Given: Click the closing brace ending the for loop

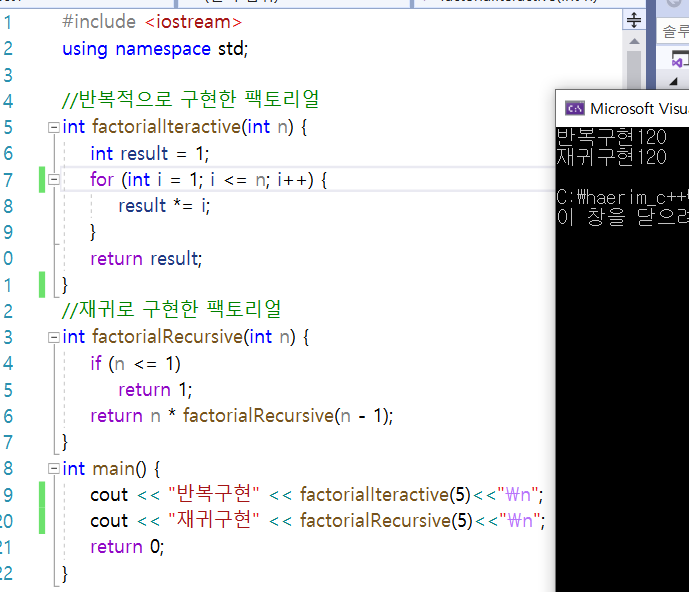Looking at the screenshot, I should coord(93,232).
